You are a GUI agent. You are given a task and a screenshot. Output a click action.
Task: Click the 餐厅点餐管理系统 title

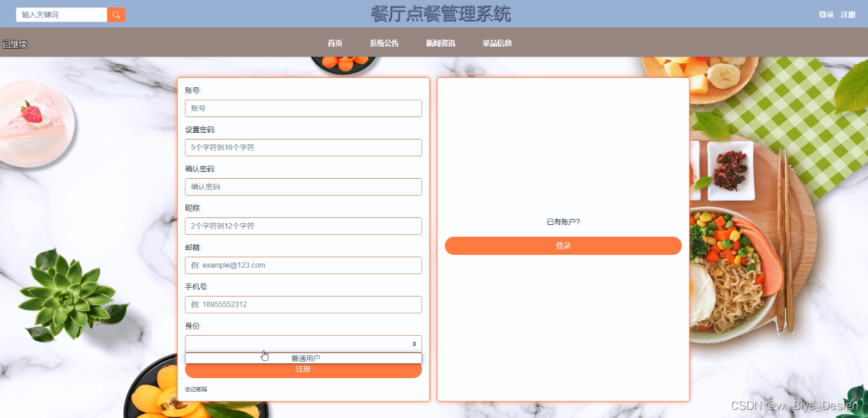click(x=441, y=14)
